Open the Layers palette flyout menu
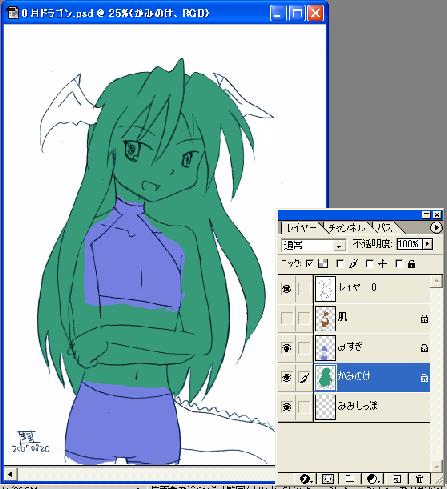 coord(436,228)
